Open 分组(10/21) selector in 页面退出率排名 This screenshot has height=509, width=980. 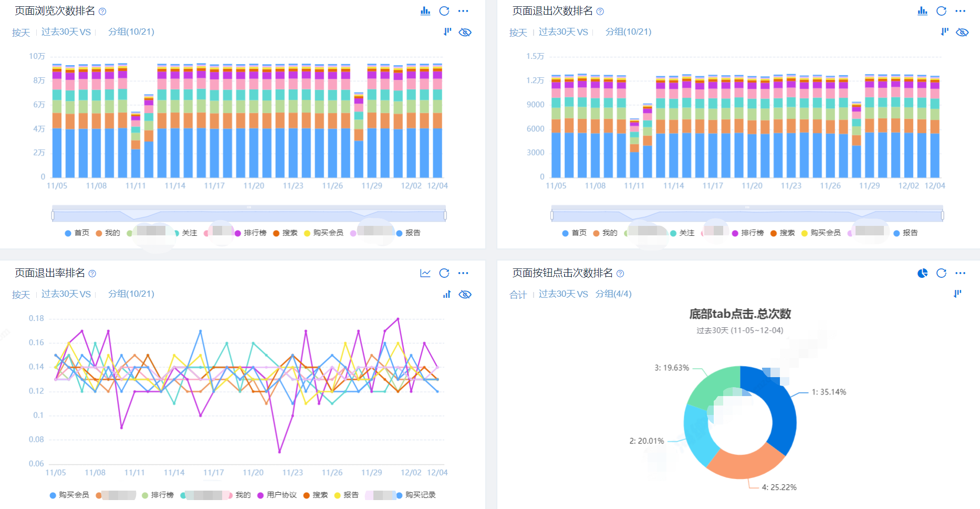(x=131, y=294)
